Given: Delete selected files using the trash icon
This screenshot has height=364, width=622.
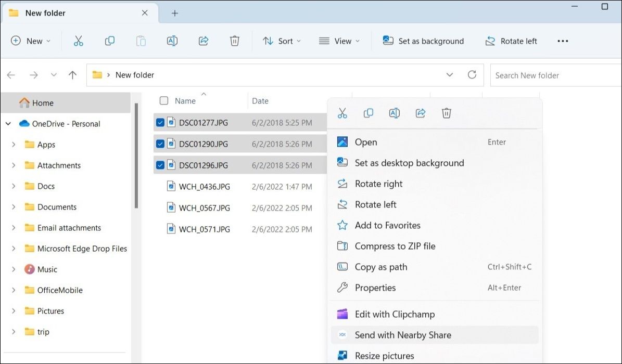Looking at the screenshot, I should [235, 41].
